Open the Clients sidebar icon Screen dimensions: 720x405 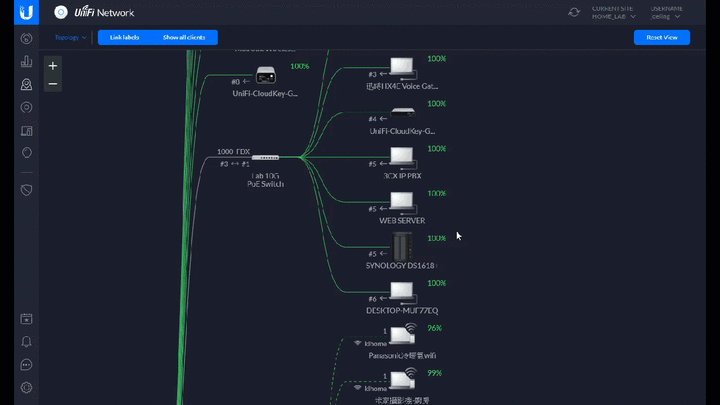click(26, 131)
